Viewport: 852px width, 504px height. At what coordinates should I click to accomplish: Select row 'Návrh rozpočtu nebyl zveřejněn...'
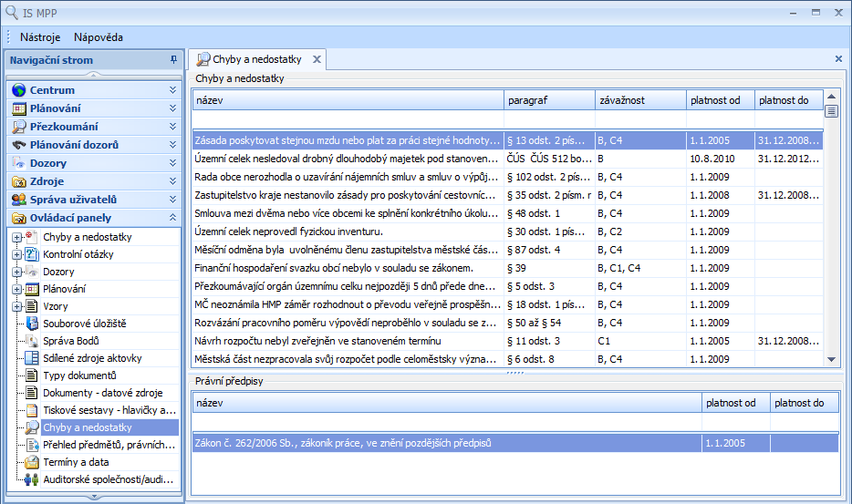click(507, 341)
